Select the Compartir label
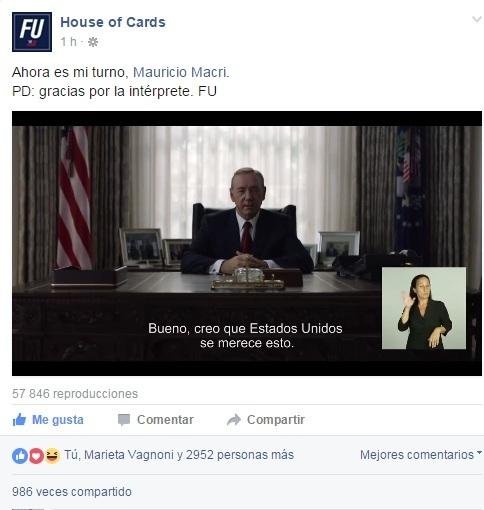 pos(276,420)
